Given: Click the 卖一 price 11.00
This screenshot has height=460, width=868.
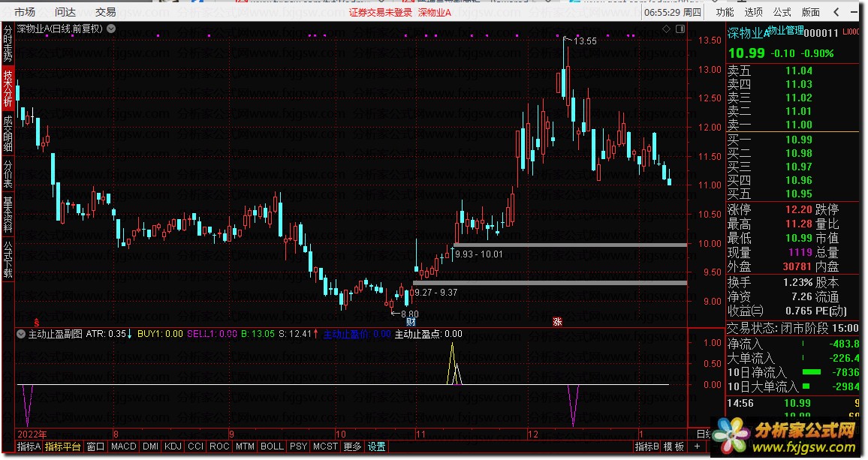Looking at the screenshot, I should pos(799,125).
